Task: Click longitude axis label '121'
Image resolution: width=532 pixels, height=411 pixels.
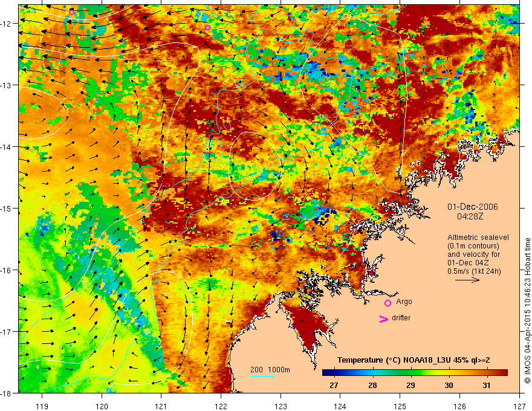Action: coord(161,406)
